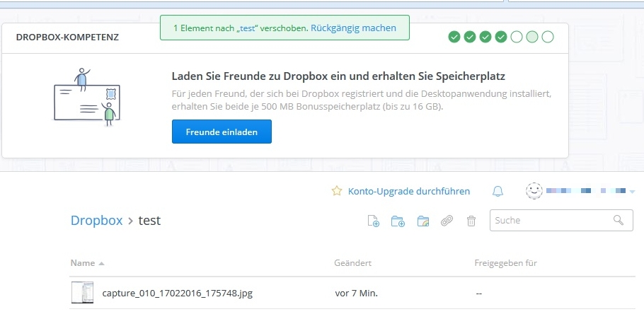Select the highlighted sixth step circle

click(x=532, y=37)
